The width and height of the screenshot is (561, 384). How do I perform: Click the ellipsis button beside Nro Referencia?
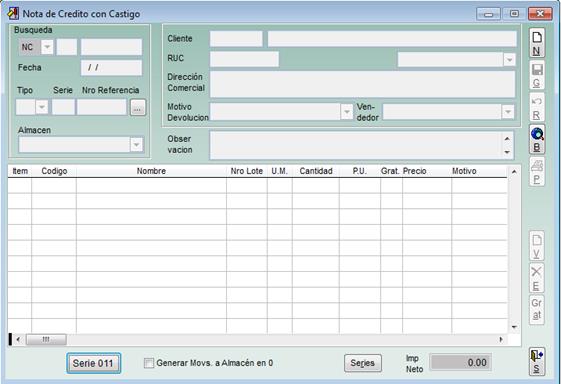click(138, 107)
